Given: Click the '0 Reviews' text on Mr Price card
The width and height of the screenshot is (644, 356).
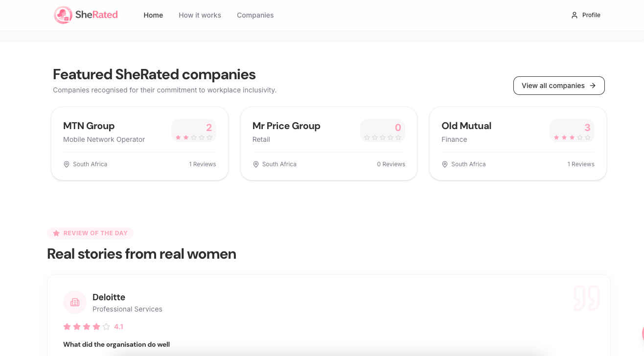Looking at the screenshot, I should point(391,164).
